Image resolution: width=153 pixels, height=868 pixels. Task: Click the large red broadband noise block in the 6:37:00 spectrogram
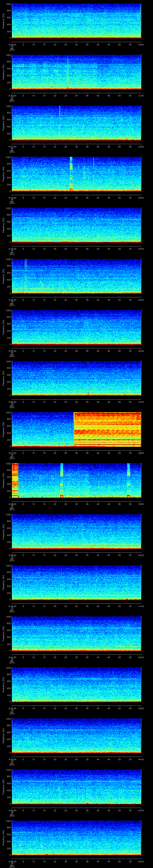(107, 430)
